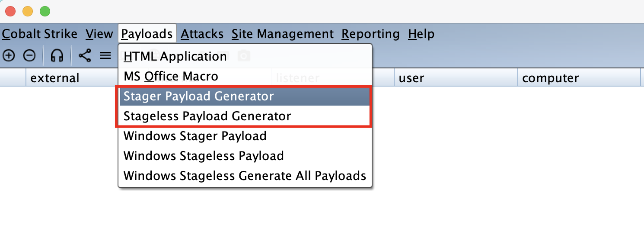Sort by the external column header

click(55, 78)
